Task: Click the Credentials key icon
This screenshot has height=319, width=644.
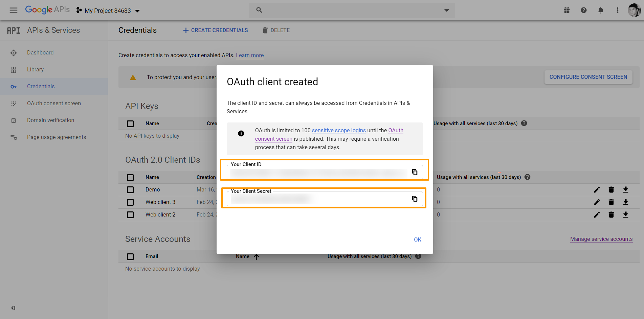Action: pyautogui.click(x=14, y=87)
